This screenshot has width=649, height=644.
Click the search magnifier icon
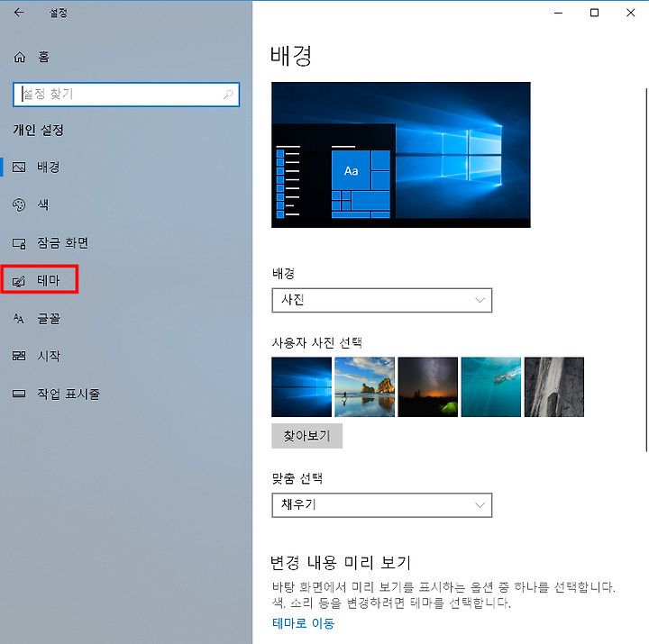pyautogui.click(x=228, y=95)
